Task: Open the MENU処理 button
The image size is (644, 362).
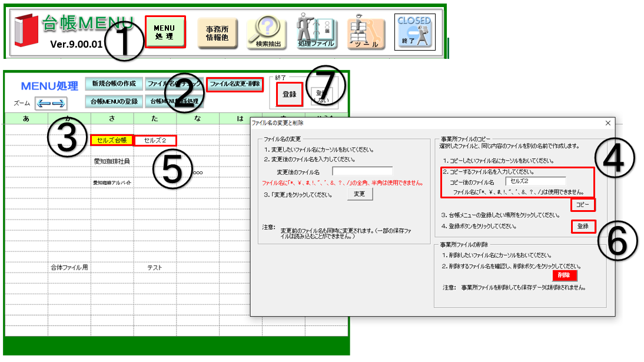Action: 165,32
